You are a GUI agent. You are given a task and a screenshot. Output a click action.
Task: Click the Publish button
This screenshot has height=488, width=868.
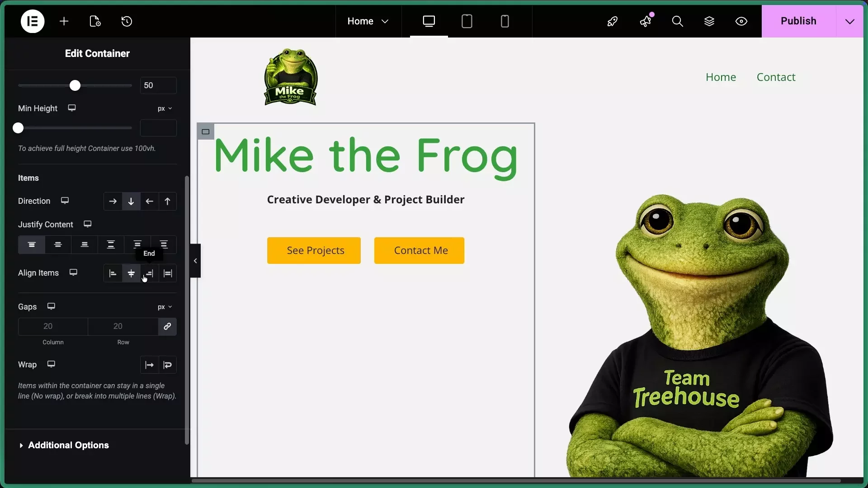tap(798, 21)
